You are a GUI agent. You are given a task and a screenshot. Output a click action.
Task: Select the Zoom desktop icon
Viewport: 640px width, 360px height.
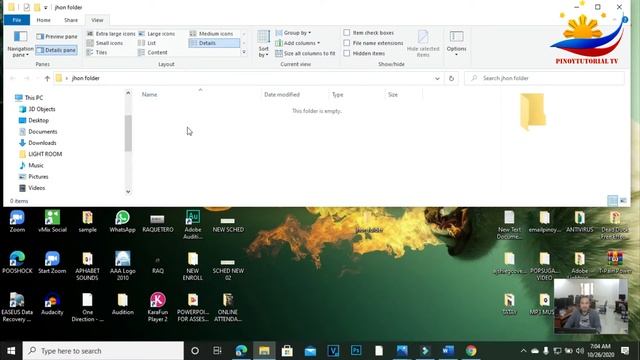tap(17, 222)
